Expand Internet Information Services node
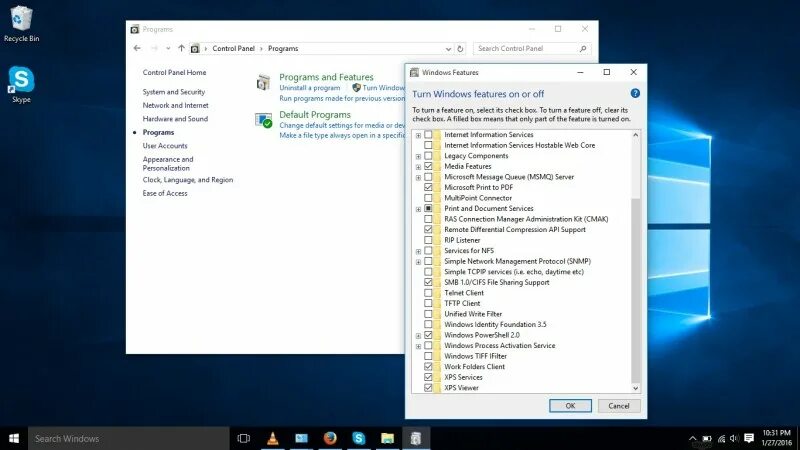 click(x=418, y=135)
